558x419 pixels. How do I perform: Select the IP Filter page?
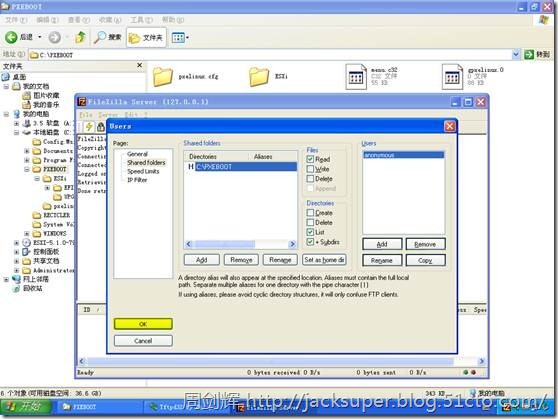137,180
